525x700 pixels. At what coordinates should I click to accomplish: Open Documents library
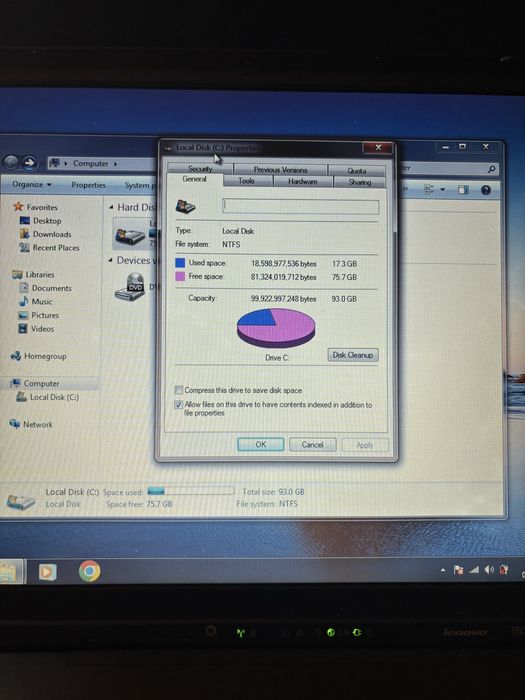click(51, 288)
